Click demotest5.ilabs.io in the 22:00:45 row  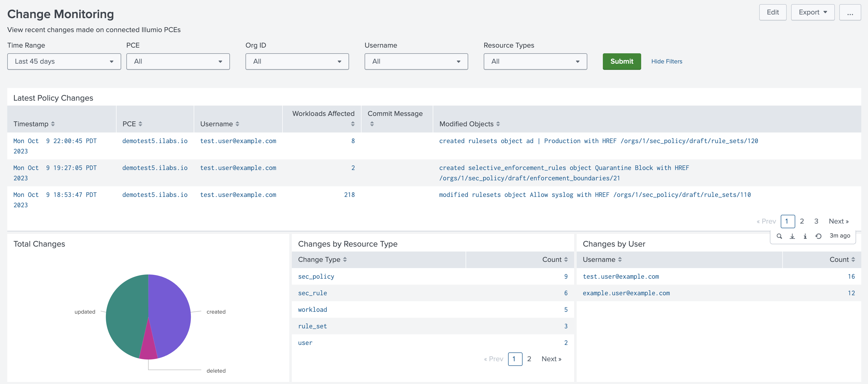pyautogui.click(x=155, y=141)
